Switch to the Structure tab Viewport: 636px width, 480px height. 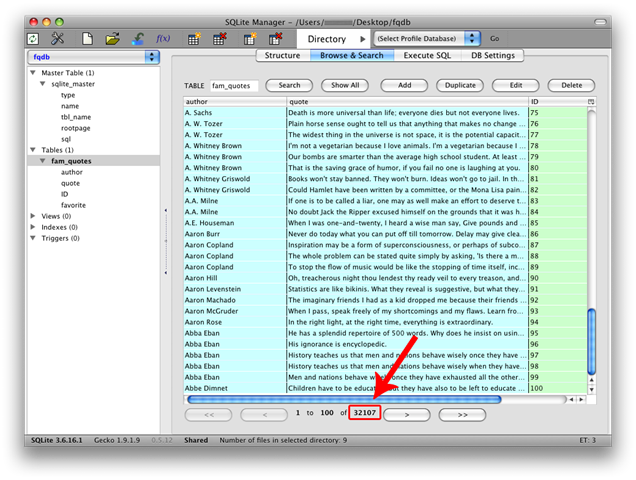(x=282, y=56)
